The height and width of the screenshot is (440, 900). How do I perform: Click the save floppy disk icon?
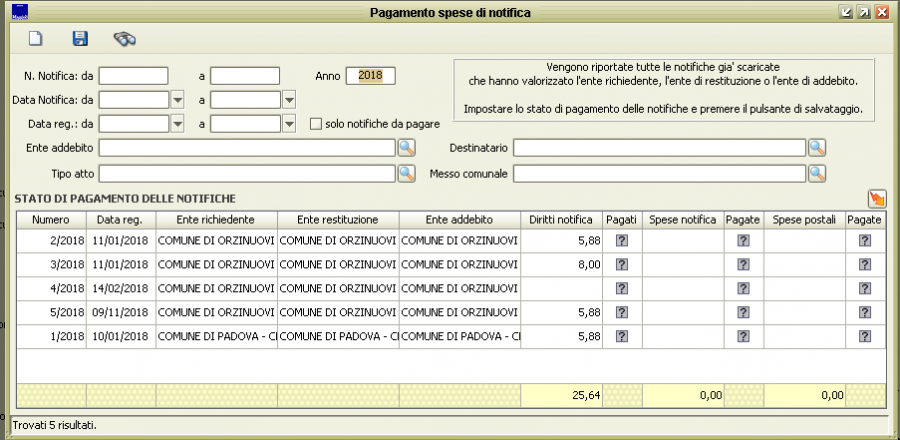(x=80, y=39)
